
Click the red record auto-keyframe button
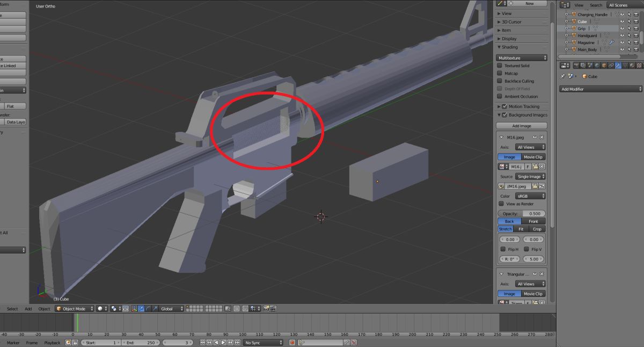pyautogui.click(x=292, y=343)
